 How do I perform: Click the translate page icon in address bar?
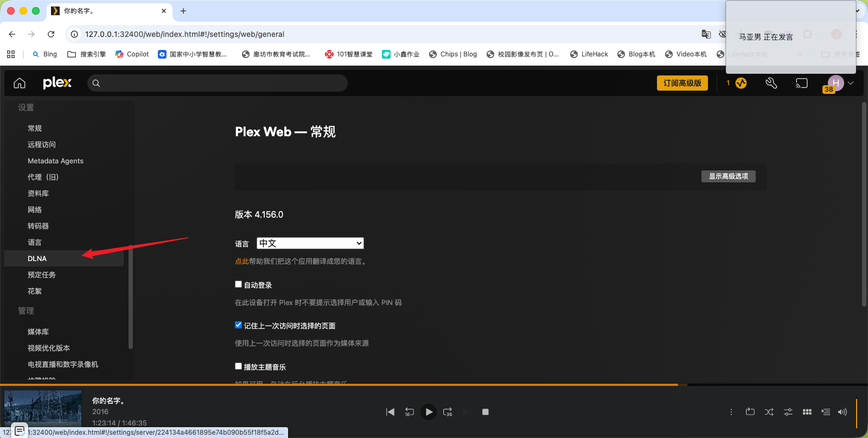(x=706, y=34)
